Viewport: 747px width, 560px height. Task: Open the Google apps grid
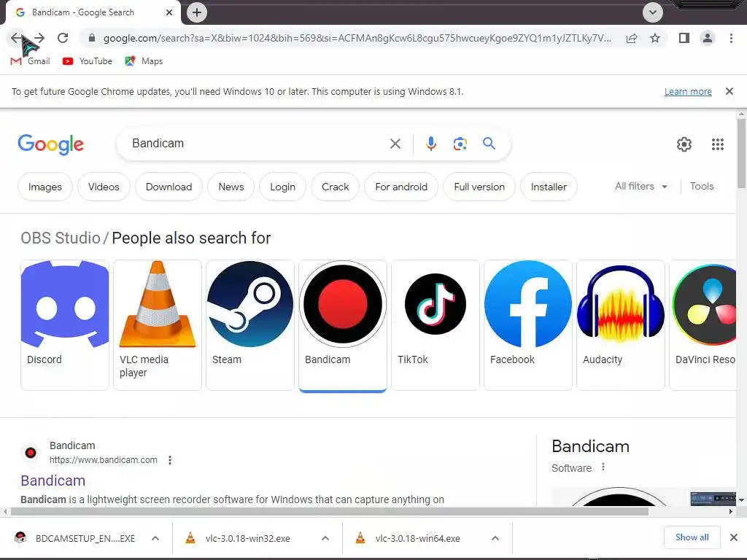[718, 144]
